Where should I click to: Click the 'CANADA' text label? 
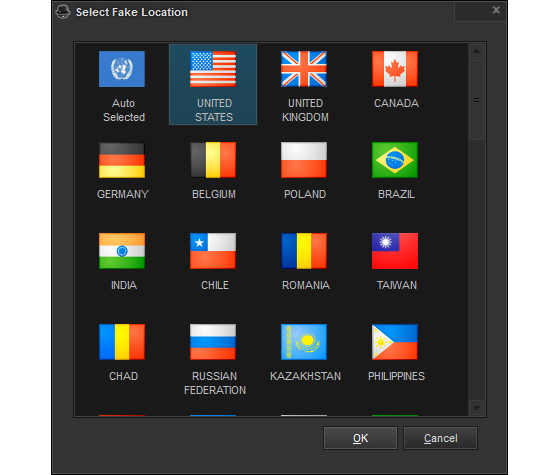pos(396,103)
